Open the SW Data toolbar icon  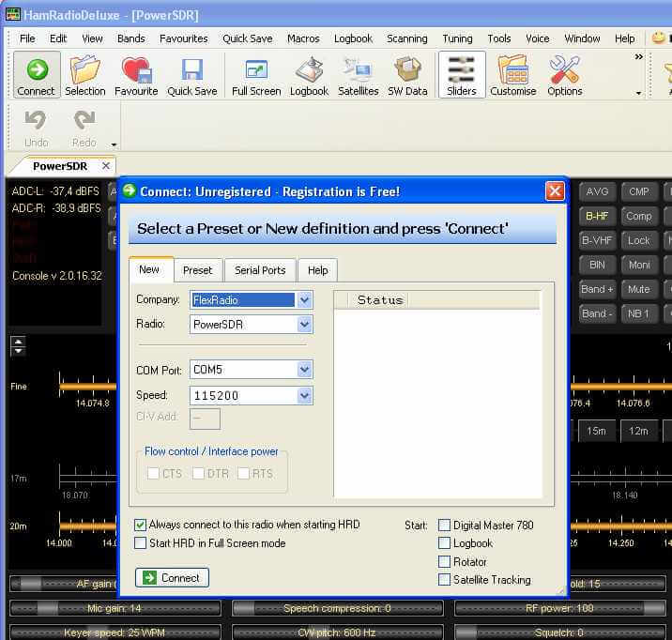pos(407,75)
